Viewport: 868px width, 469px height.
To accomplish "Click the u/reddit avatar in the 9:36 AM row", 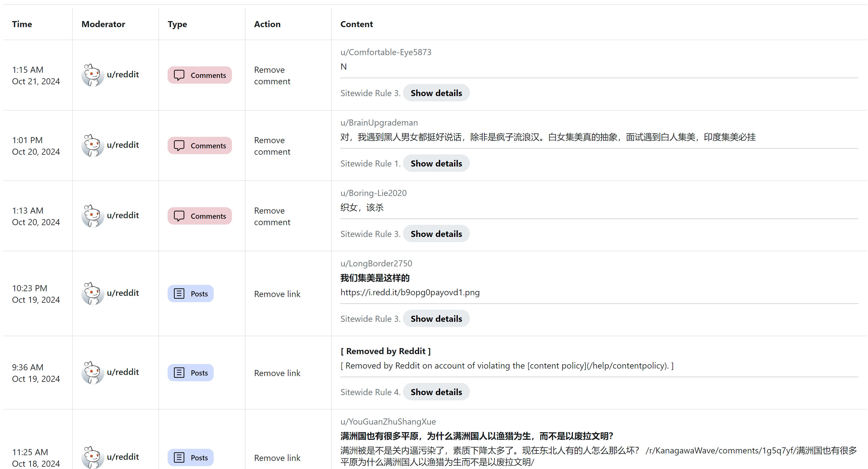I will coord(92,373).
